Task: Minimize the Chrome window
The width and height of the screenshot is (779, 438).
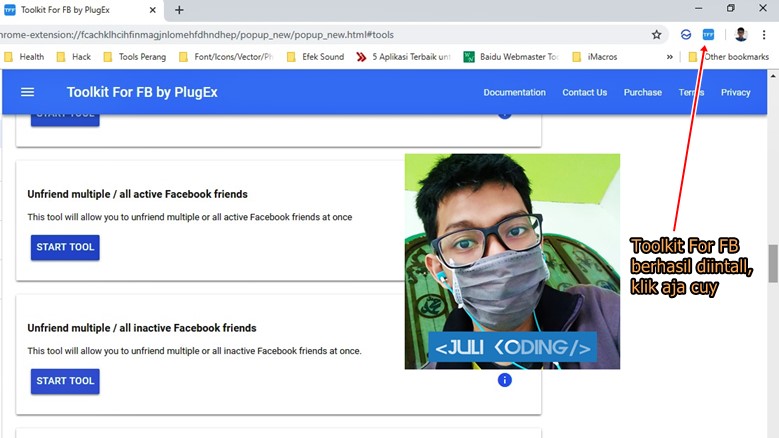Action: click(x=699, y=8)
